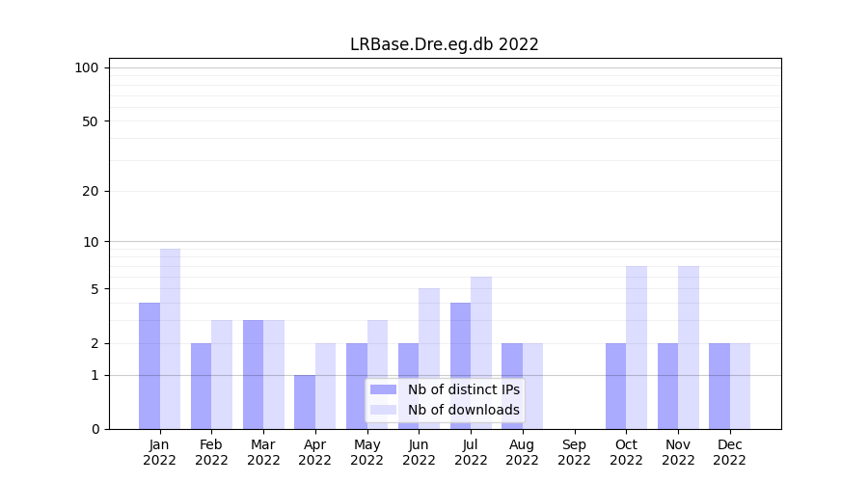Viewport: 868px width, 482px height.
Task: Select the 'Nb of distinct IPs' legend label
Action: coord(463,389)
